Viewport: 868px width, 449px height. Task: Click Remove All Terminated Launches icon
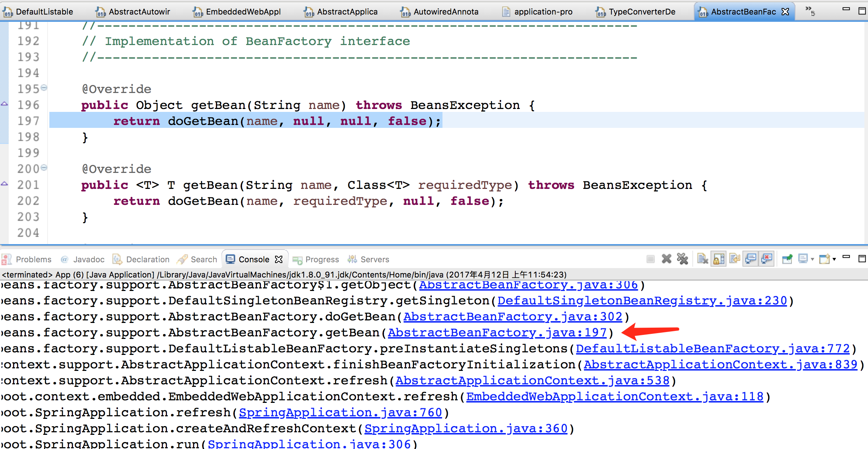(x=682, y=259)
